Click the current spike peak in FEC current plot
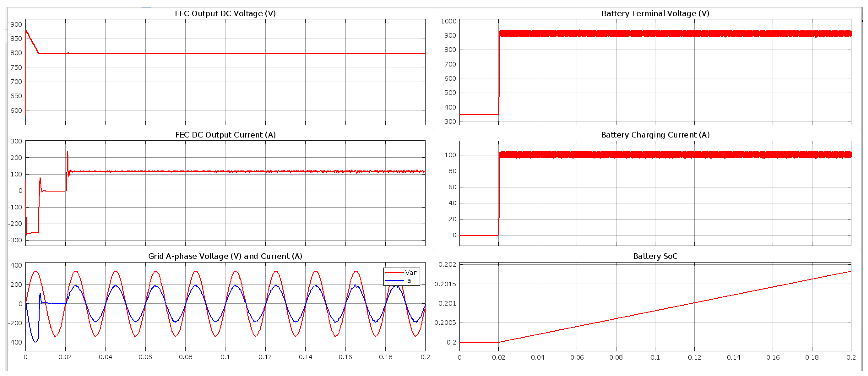868x376 pixels. (67, 152)
